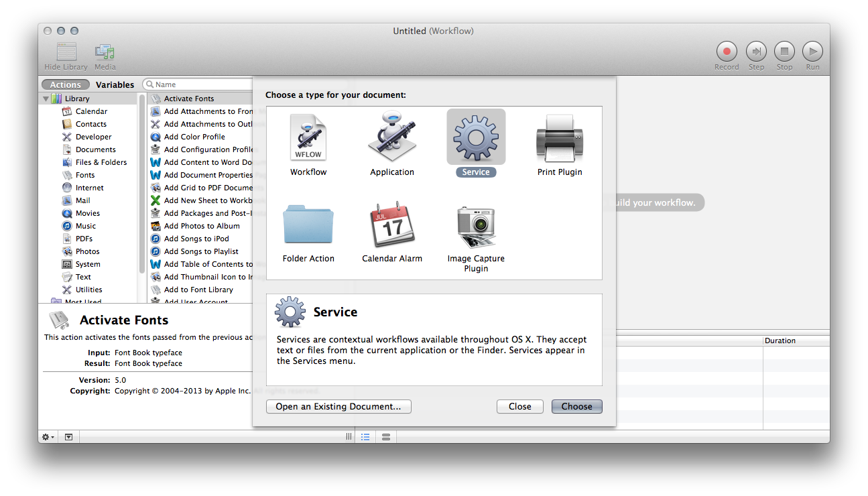The width and height of the screenshot is (868, 496).
Task: Click the log column divider handle icon
Action: click(x=348, y=436)
